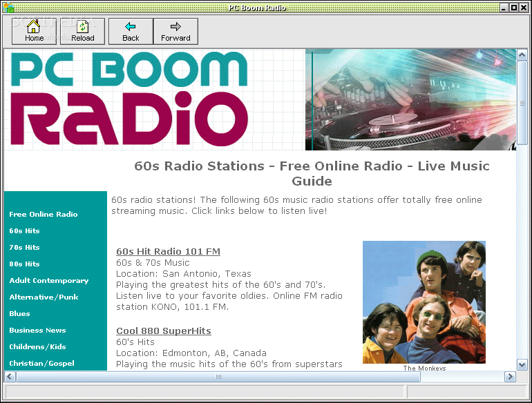Screen dimensions: 532x403
Task: Open Childrens/Kids category
Action: (38, 346)
